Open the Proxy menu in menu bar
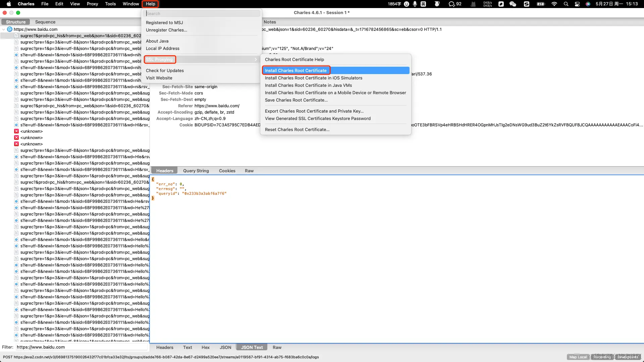The width and height of the screenshot is (644, 362). [x=92, y=4]
